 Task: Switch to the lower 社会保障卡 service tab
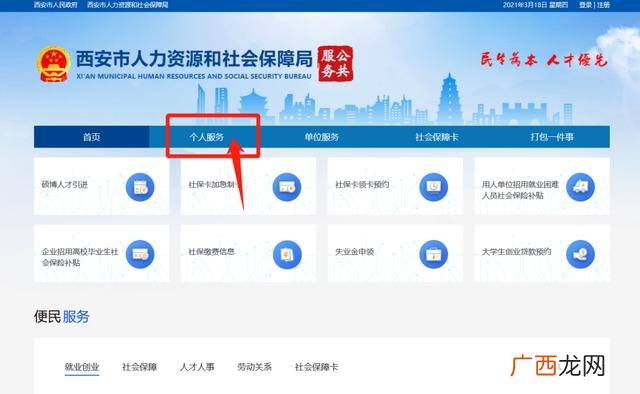click(x=317, y=367)
